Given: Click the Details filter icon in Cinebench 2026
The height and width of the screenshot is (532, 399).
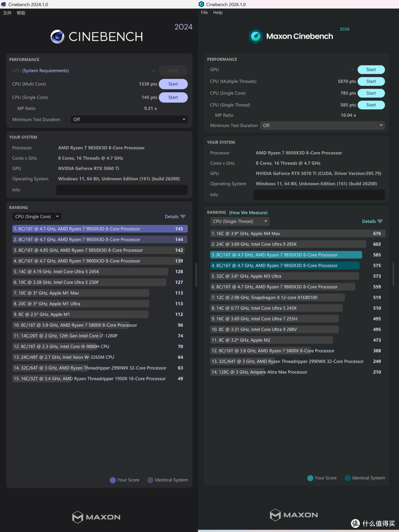Looking at the screenshot, I should [380, 222].
